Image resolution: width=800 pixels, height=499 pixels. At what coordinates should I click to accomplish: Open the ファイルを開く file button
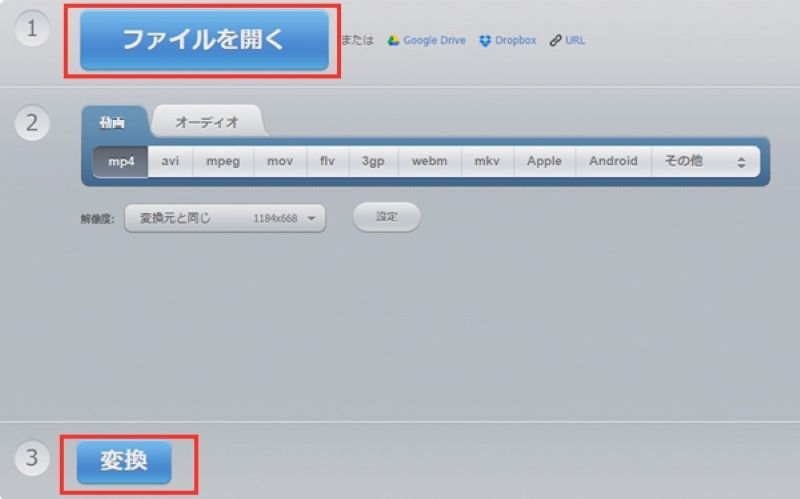click(204, 40)
